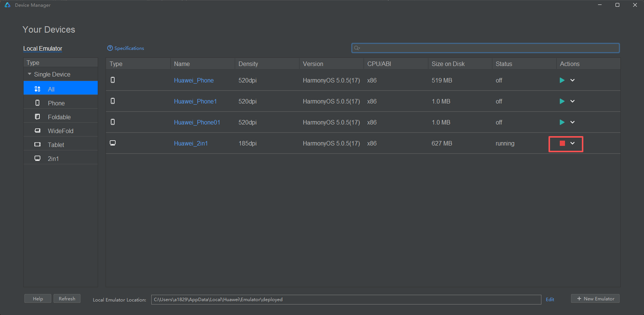Click the Refresh button
This screenshot has height=315, width=644.
pos(67,298)
